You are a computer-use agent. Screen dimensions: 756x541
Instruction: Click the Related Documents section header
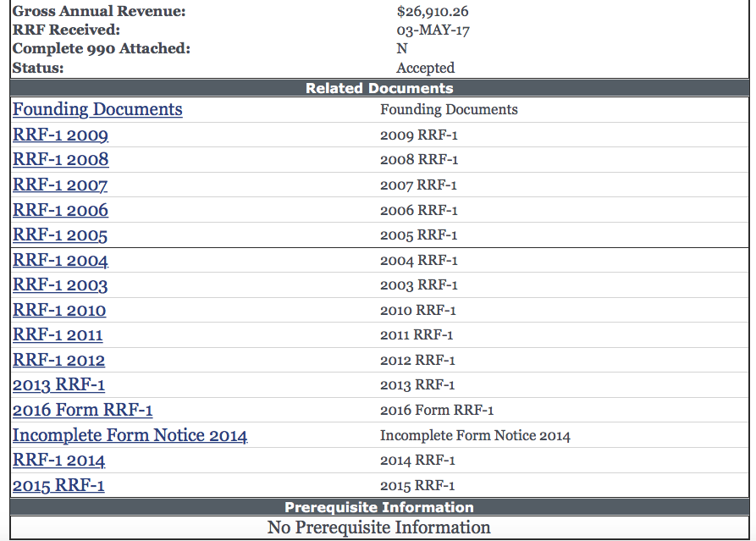pos(378,88)
